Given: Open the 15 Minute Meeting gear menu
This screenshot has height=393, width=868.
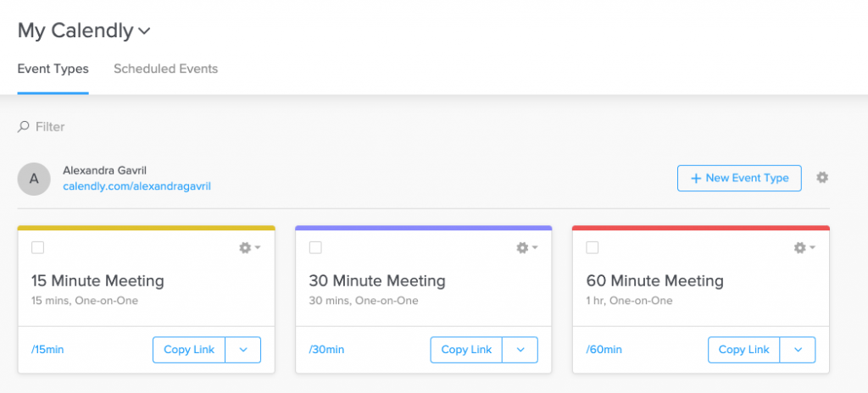Looking at the screenshot, I should pyautogui.click(x=250, y=247).
